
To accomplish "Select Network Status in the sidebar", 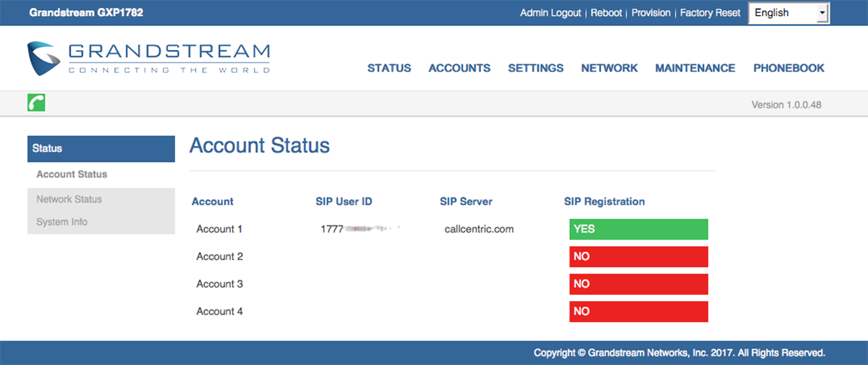I will coord(69,199).
